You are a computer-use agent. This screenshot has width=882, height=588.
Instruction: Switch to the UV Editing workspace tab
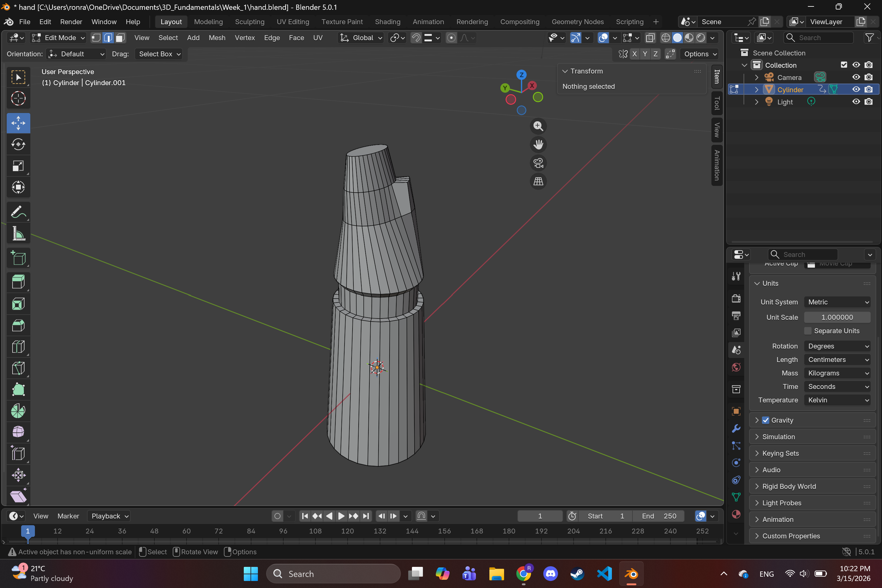click(293, 22)
